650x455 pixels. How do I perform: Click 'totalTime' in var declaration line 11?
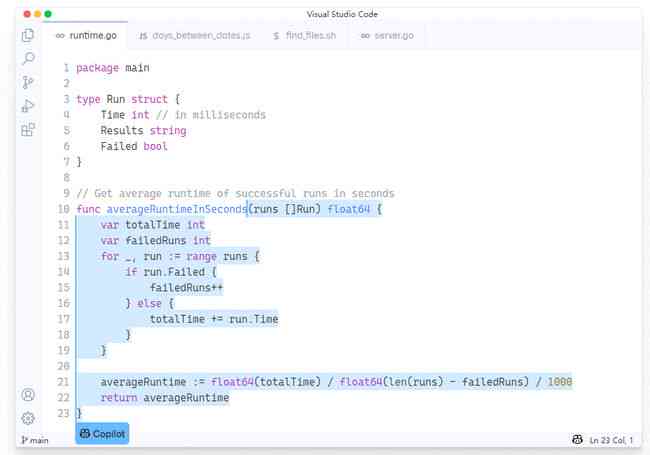[x=153, y=225]
